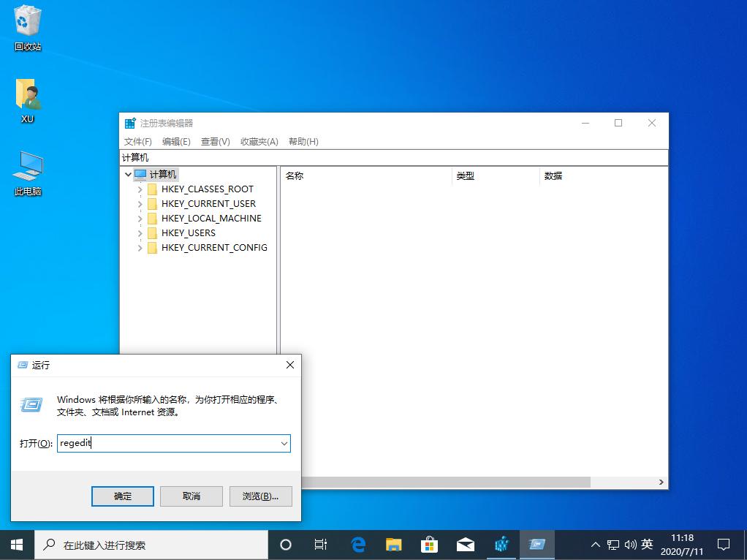The image size is (747, 560).
Task: Open the 文件(F) menu in Registry Editor
Action: (x=137, y=141)
